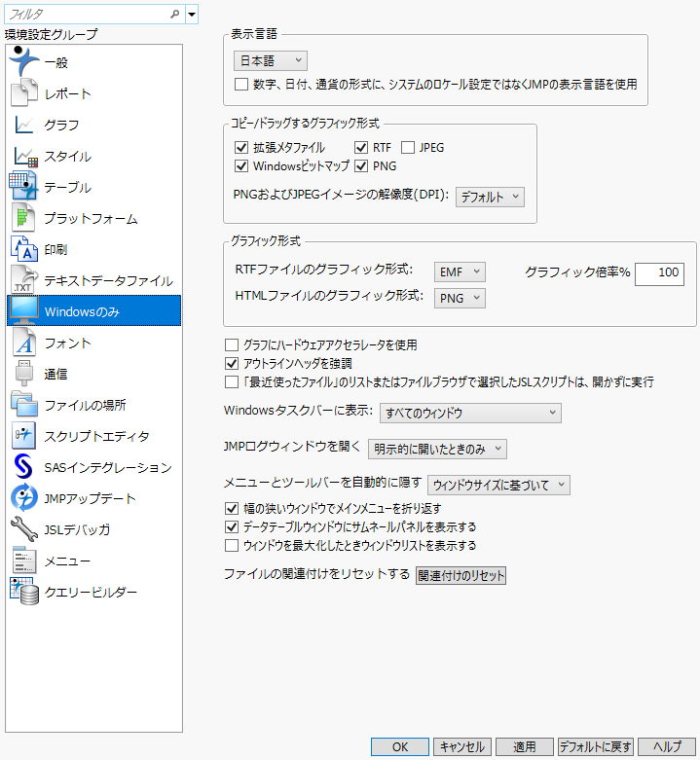Open the ファイルの場所 folder icon
The height and width of the screenshot is (760, 700).
23,404
